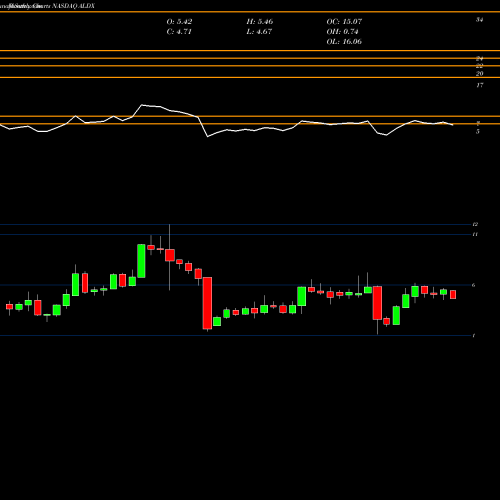Click the 12 price level label
The image size is (500, 500).
point(475,224)
